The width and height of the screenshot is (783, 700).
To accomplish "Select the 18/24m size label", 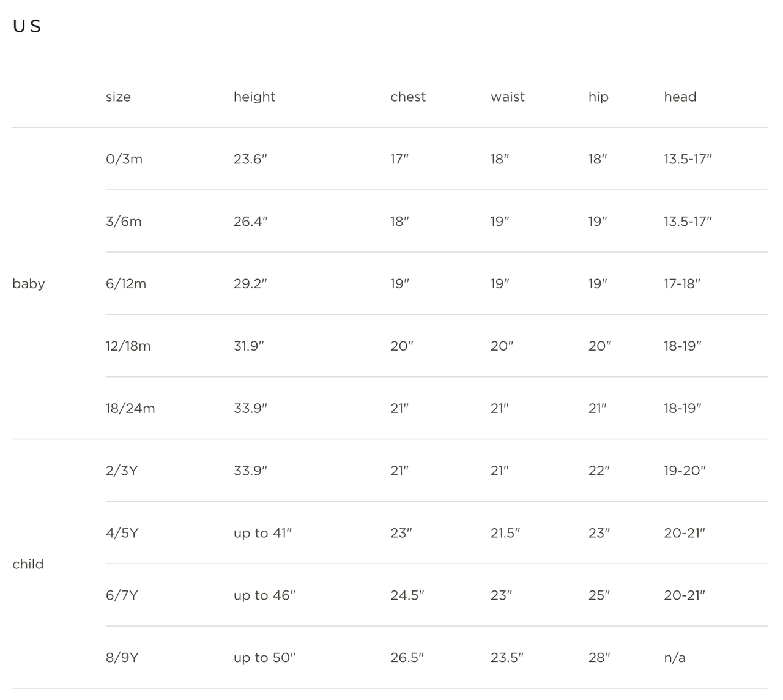I will pos(130,409).
